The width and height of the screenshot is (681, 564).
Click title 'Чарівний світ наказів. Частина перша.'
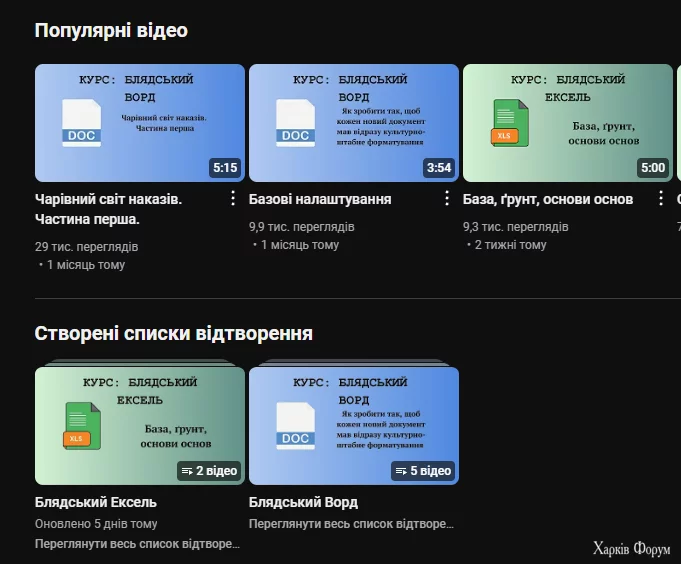click(x=109, y=209)
